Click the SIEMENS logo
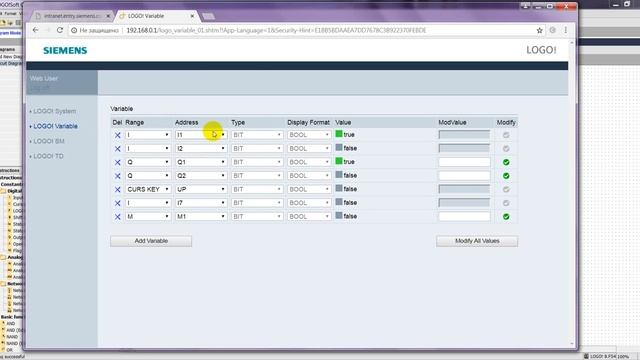This screenshot has height=360, width=640. pos(65,51)
